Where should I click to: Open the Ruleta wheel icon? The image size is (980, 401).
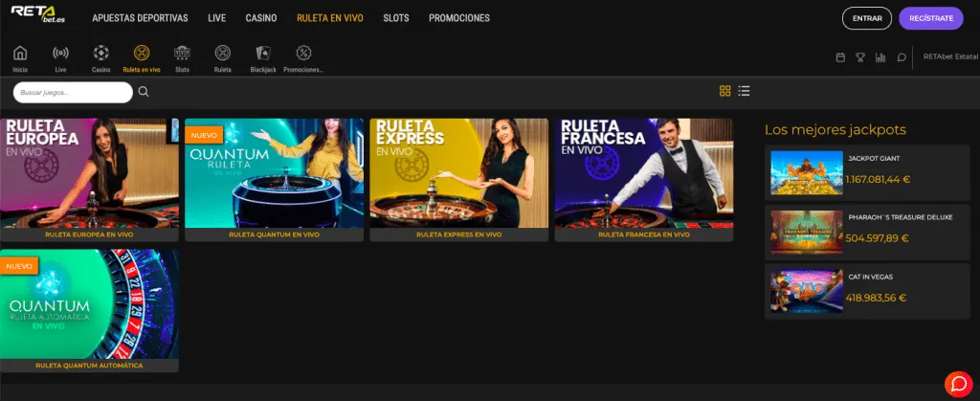222,53
